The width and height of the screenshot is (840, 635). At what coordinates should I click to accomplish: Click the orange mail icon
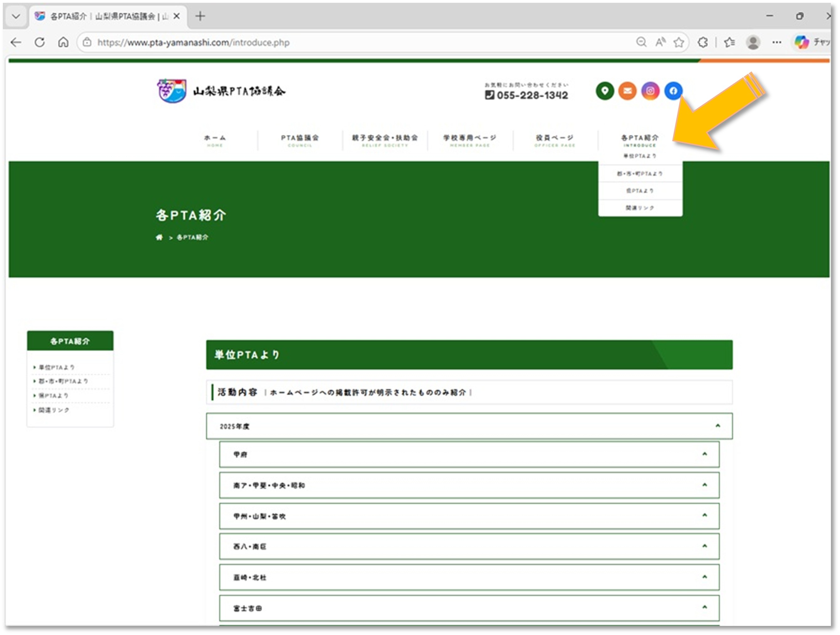628,91
